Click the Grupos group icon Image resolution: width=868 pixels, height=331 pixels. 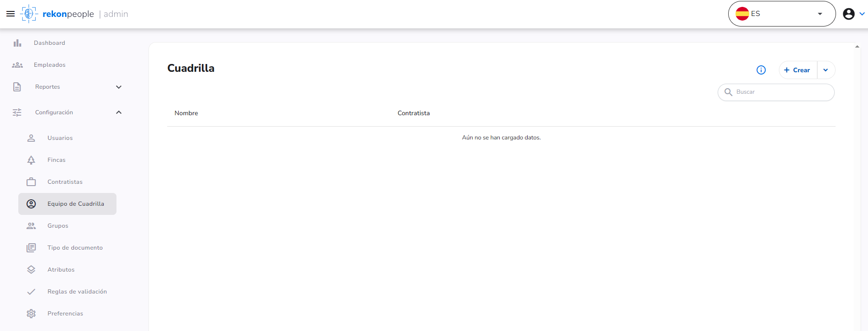(x=31, y=226)
